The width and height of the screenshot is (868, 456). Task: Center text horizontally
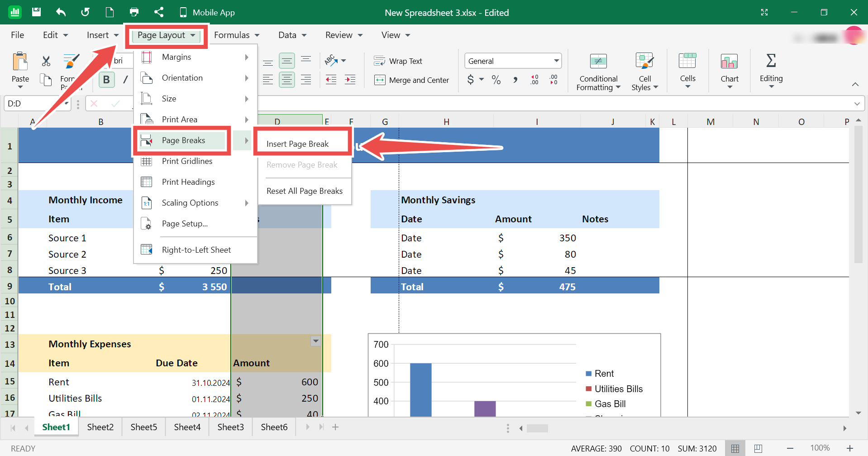click(287, 80)
